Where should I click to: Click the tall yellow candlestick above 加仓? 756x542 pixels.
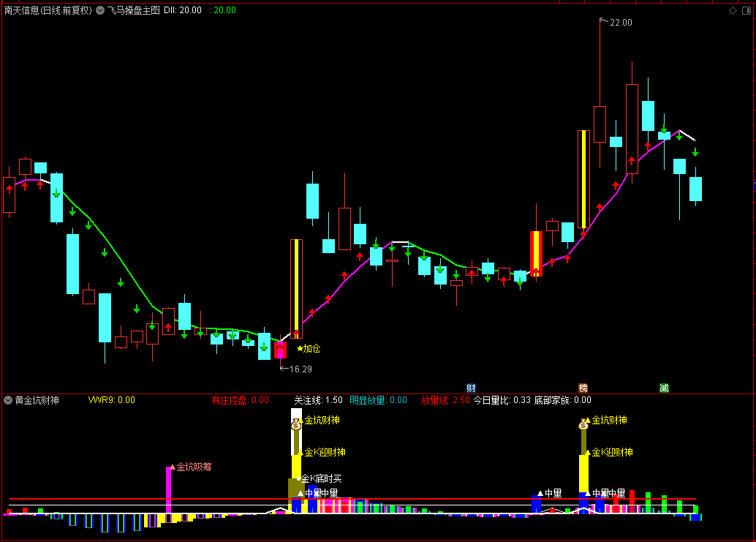click(x=296, y=289)
